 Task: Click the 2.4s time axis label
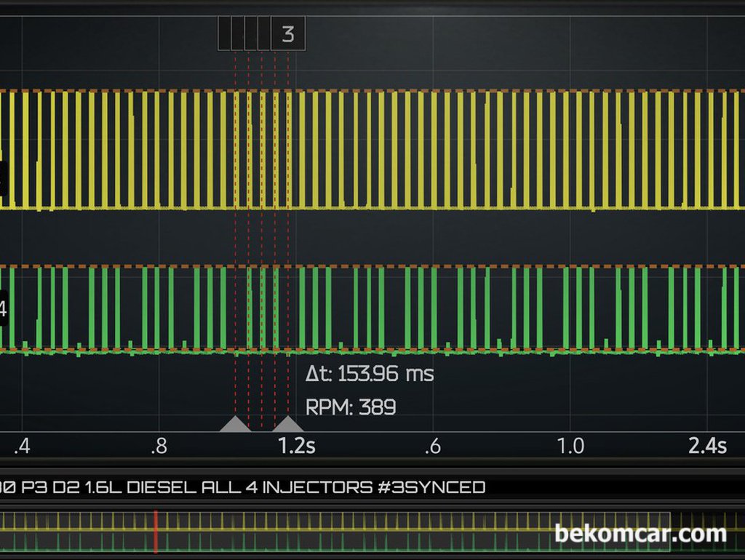[x=707, y=446]
